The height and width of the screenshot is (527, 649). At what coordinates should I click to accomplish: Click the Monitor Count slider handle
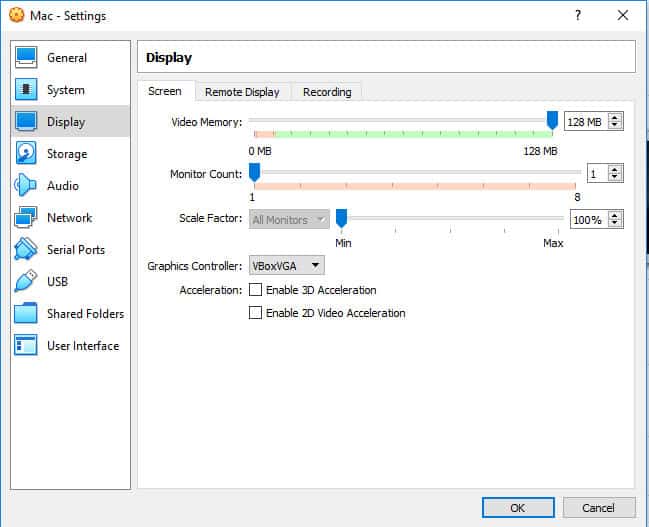255,172
